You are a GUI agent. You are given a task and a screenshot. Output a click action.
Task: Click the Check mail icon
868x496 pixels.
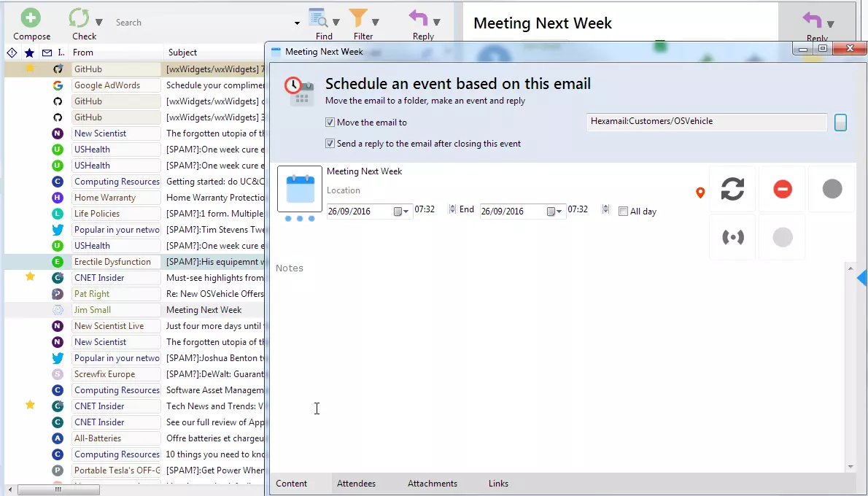click(79, 18)
